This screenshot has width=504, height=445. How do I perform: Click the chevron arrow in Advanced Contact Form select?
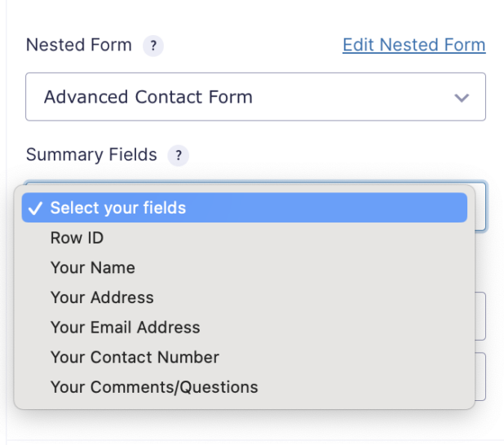click(x=462, y=98)
